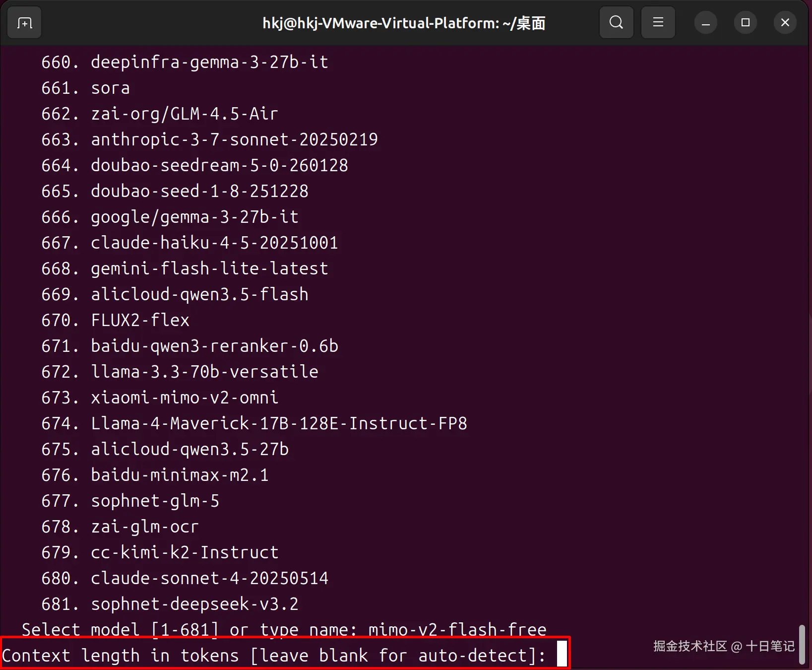The height and width of the screenshot is (670, 812).
Task: Maximize the terminal window
Action: tap(745, 23)
